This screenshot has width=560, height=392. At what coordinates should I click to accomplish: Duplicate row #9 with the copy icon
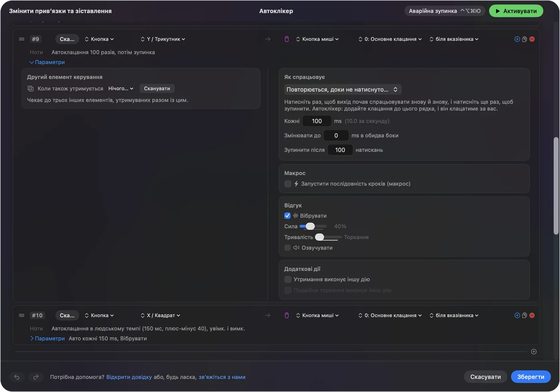[x=524, y=39]
